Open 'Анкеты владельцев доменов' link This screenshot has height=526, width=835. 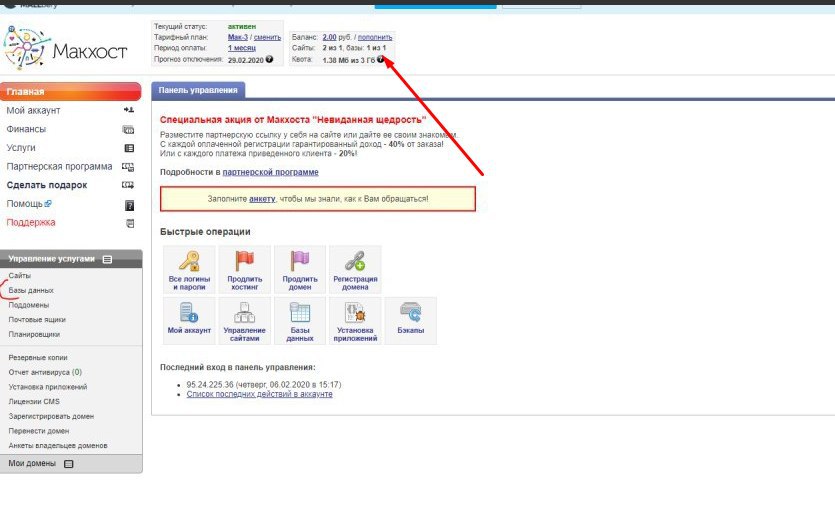(58, 446)
